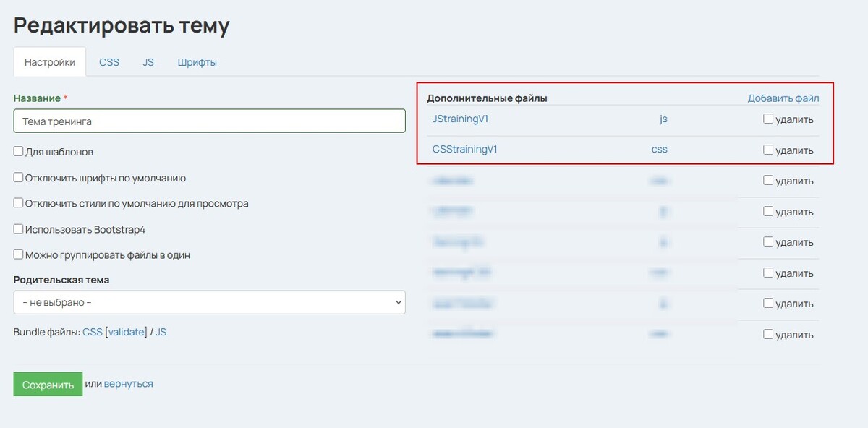Enable Использовать Bootstrap4 option

[19, 229]
